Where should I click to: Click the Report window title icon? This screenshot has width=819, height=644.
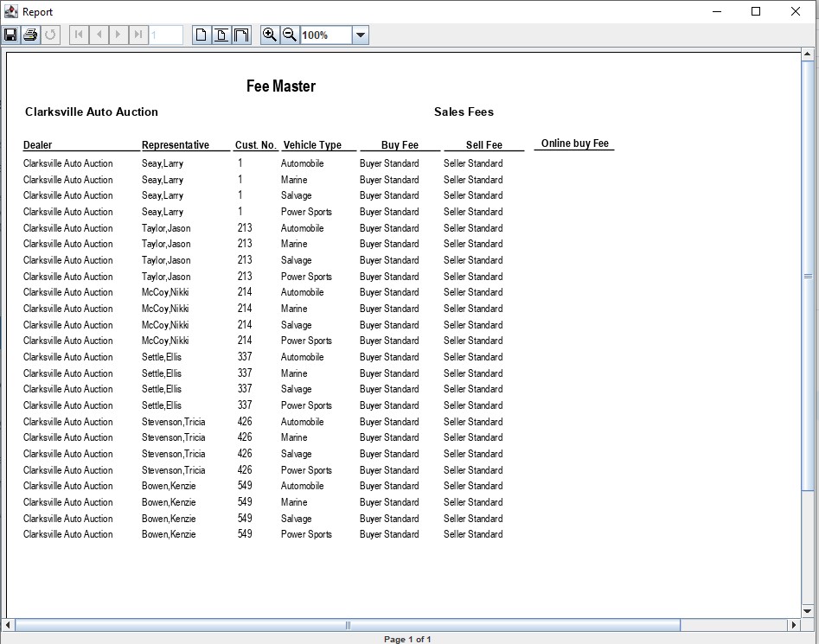pos(11,11)
